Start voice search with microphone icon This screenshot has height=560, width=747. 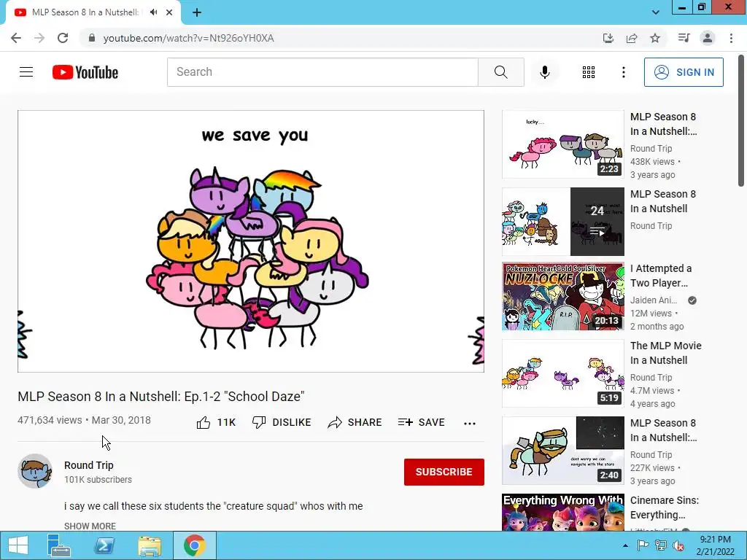click(x=544, y=72)
